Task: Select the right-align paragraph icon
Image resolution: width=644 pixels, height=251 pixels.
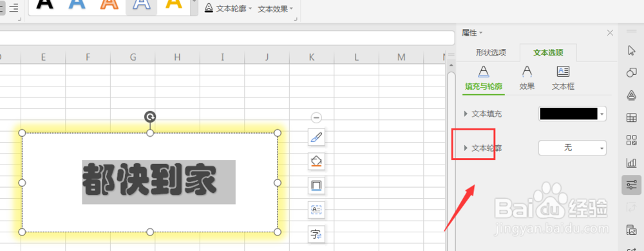Action: point(14,7)
